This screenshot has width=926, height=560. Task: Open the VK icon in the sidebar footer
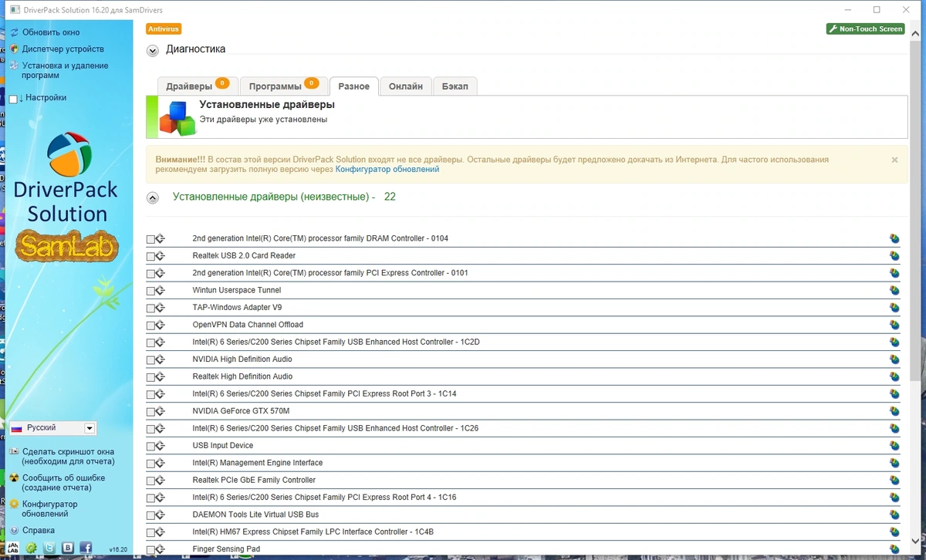point(68,548)
